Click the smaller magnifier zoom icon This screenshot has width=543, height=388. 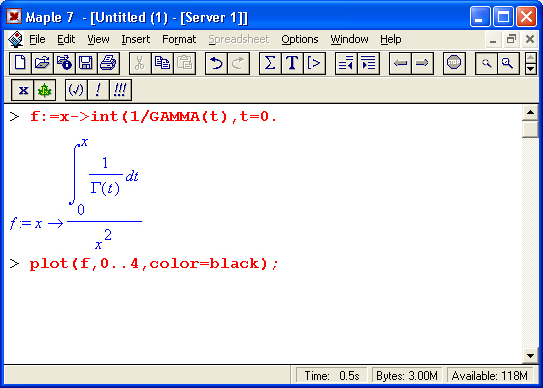coord(486,63)
